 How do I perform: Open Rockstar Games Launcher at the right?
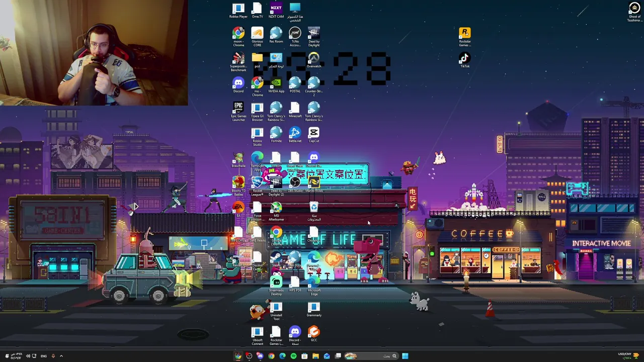[x=465, y=37]
